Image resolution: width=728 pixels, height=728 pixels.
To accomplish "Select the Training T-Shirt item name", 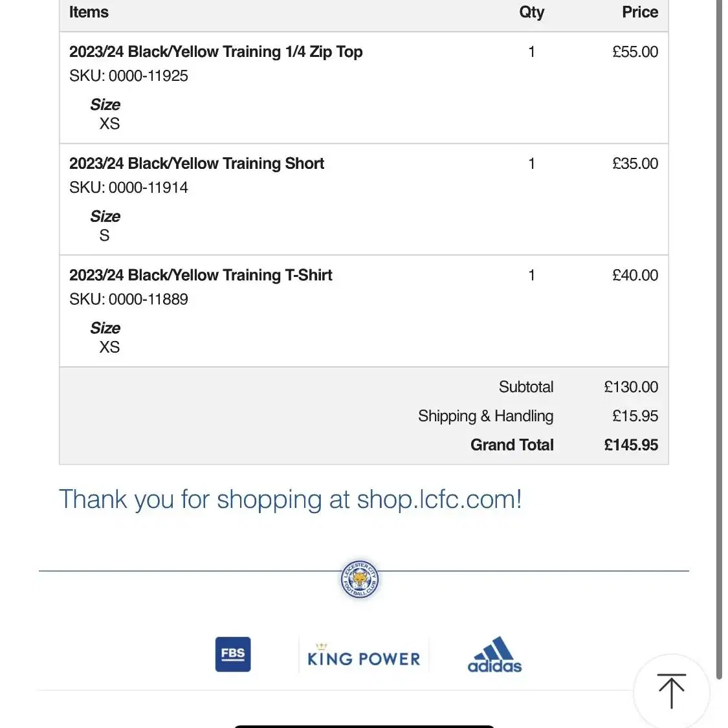I will [201, 275].
